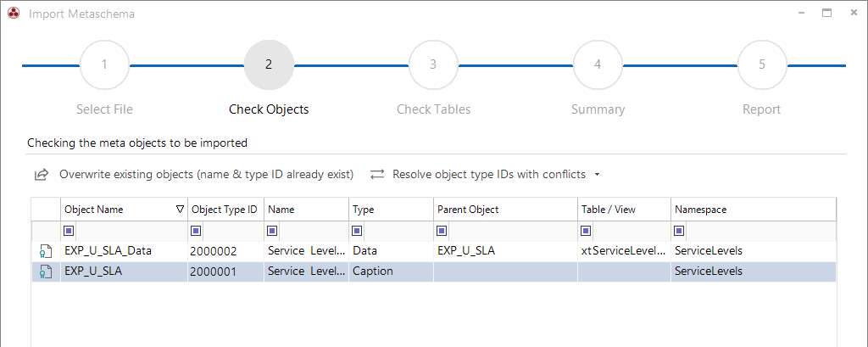The height and width of the screenshot is (347, 868).
Task: Click the Check Tables step label
Action: click(x=433, y=109)
